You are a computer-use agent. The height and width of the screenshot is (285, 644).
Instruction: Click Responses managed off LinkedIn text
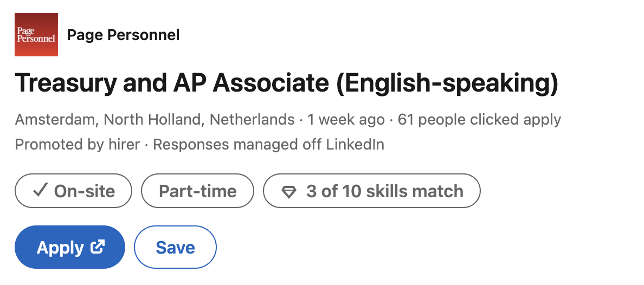pos(269,145)
